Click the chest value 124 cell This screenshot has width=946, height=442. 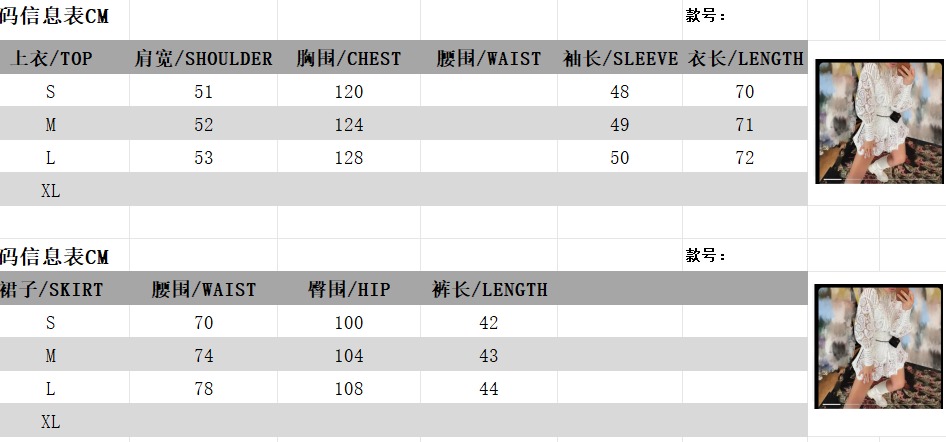[349, 125]
